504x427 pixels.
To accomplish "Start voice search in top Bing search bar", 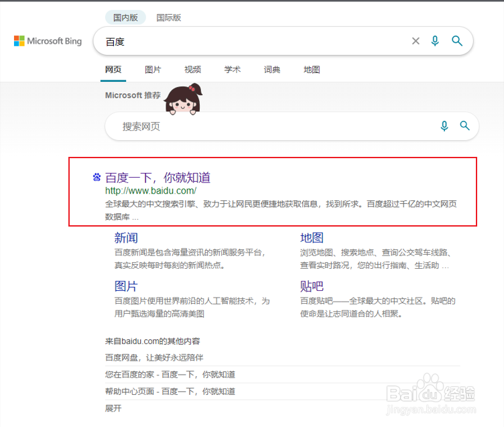I will coord(435,41).
